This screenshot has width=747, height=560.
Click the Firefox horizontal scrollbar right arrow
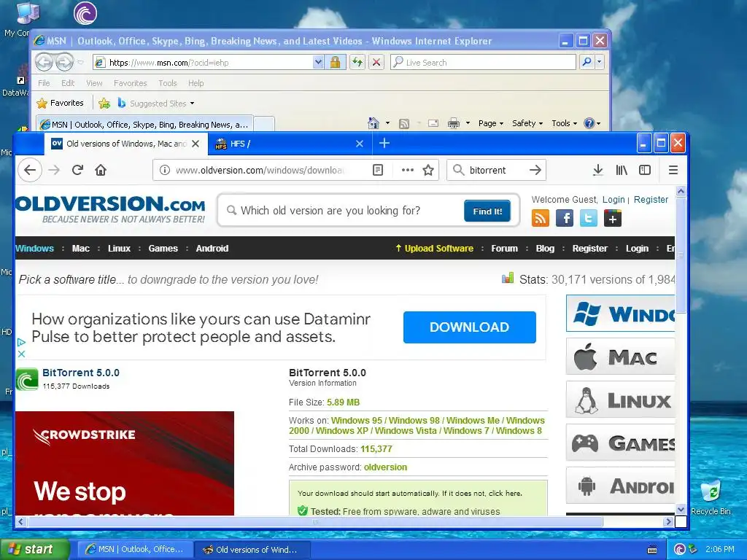[x=668, y=521]
